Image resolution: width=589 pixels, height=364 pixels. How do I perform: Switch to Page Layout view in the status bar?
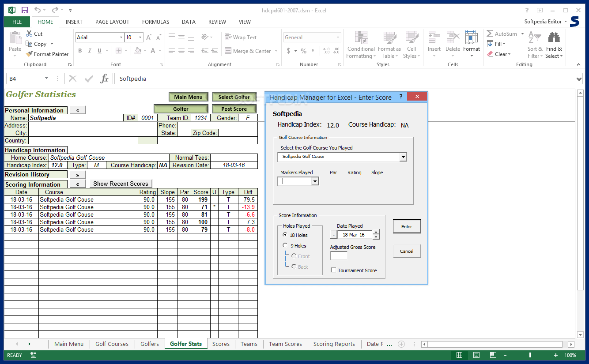tap(476, 355)
